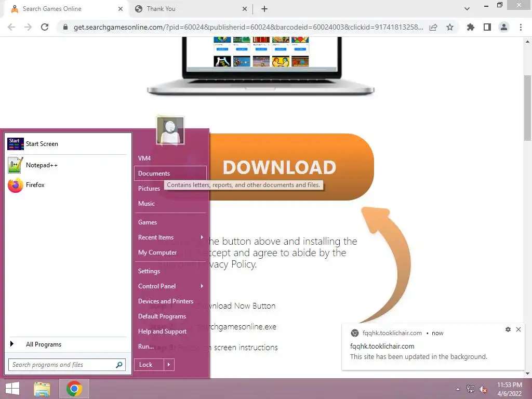Viewport: 532px width, 399px height.
Task: Open the arrow menu next to Lock
Action: [x=169, y=365]
